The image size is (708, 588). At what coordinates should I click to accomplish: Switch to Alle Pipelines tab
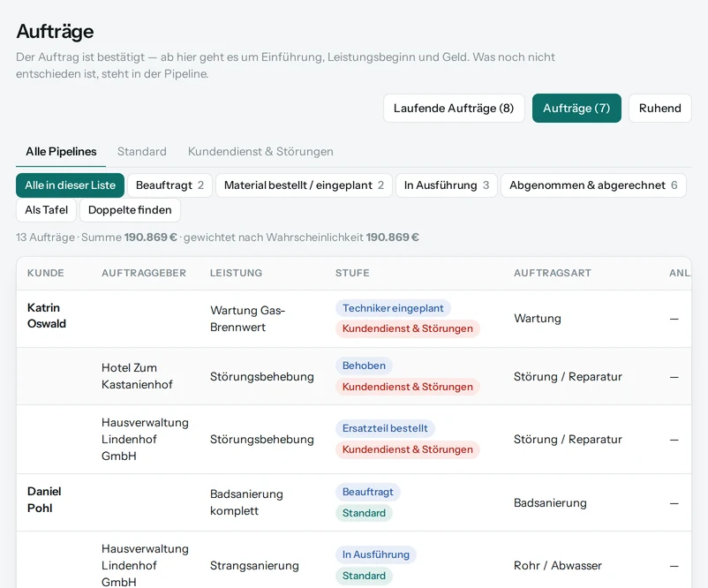coord(61,152)
